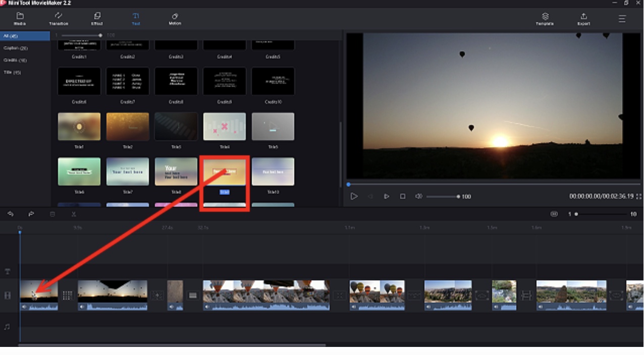644x355 pixels.
Task: Pick the Title10 template thumbnail
Action: (x=273, y=171)
